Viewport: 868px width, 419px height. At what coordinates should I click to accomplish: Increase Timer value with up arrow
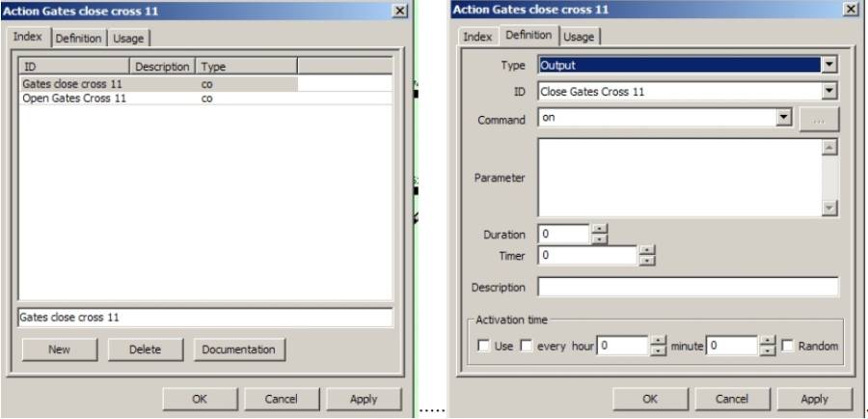pos(647,251)
